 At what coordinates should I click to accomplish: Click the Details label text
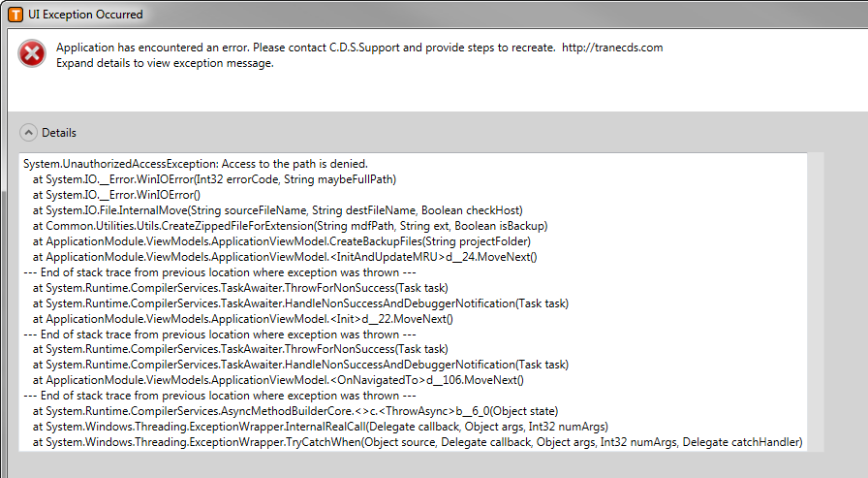(x=58, y=133)
